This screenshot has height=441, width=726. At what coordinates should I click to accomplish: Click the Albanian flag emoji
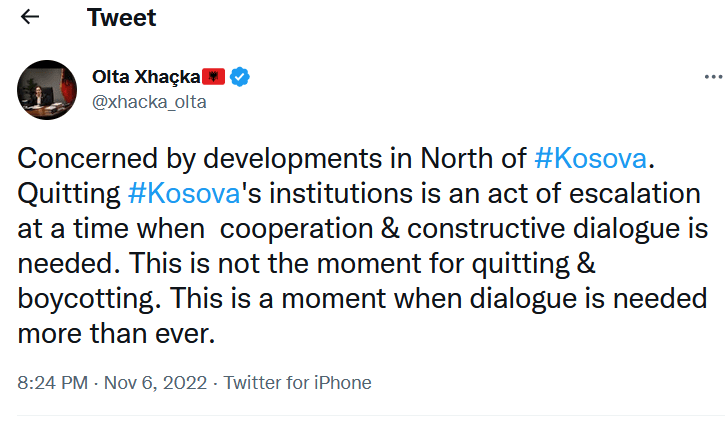pyautogui.click(x=213, y=77)
